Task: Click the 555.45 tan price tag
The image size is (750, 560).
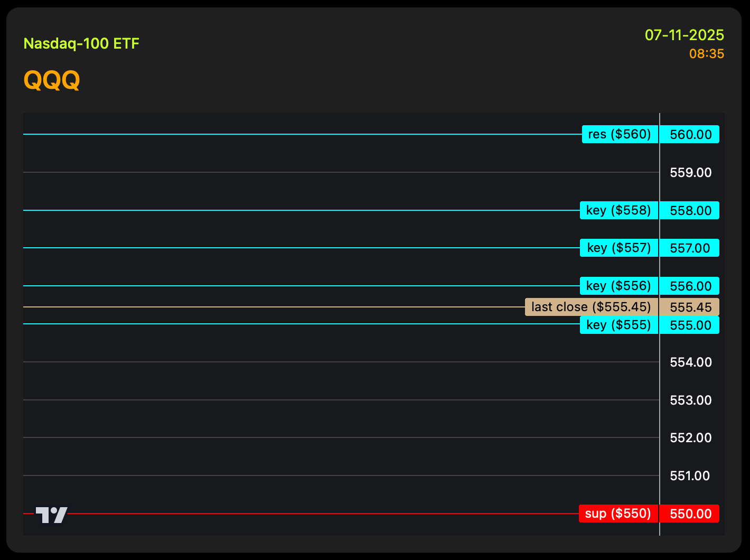Action: point(690,307)
